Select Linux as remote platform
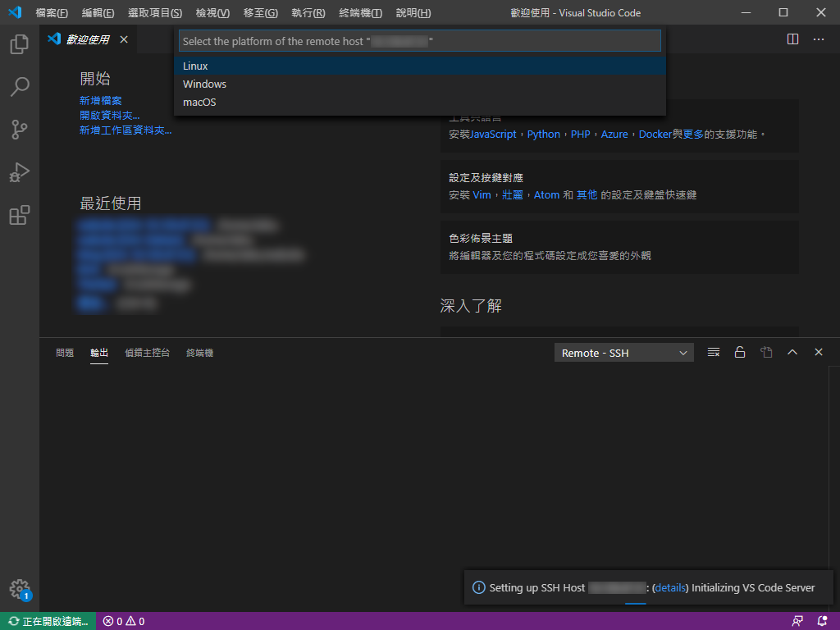Image resolution: width=840 pixels, height=630 pixels. tap(420, 66)
